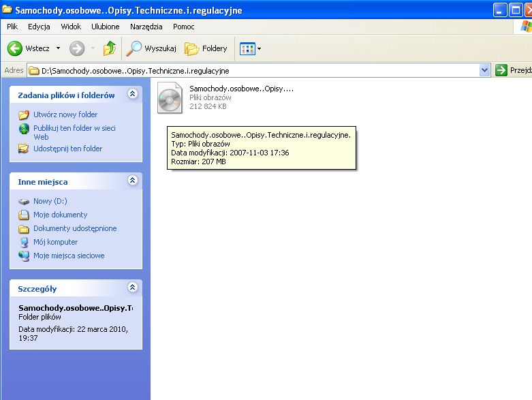Open Nowy (D:) drive link
Viewport: 532px width, 400px height.
point(50,201)
